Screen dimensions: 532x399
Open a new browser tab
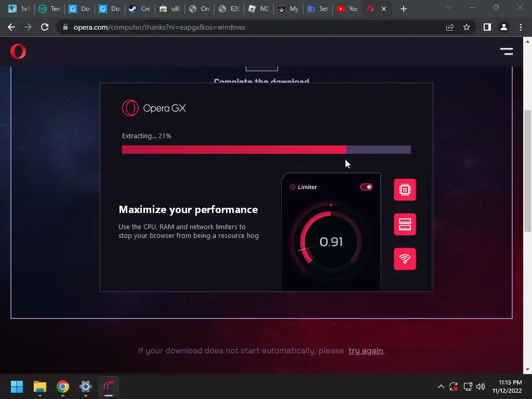pyautogui.click(x=403, y=9)
